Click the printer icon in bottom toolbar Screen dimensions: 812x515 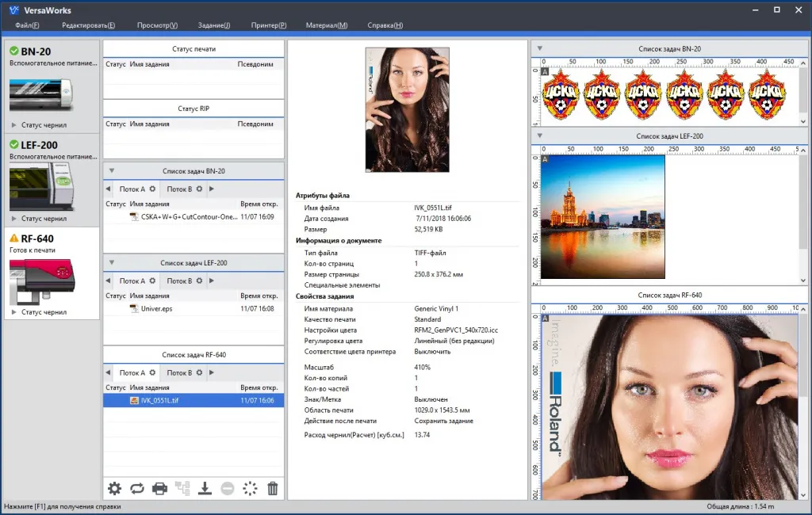pyautogui.click(x=159, y=489)
